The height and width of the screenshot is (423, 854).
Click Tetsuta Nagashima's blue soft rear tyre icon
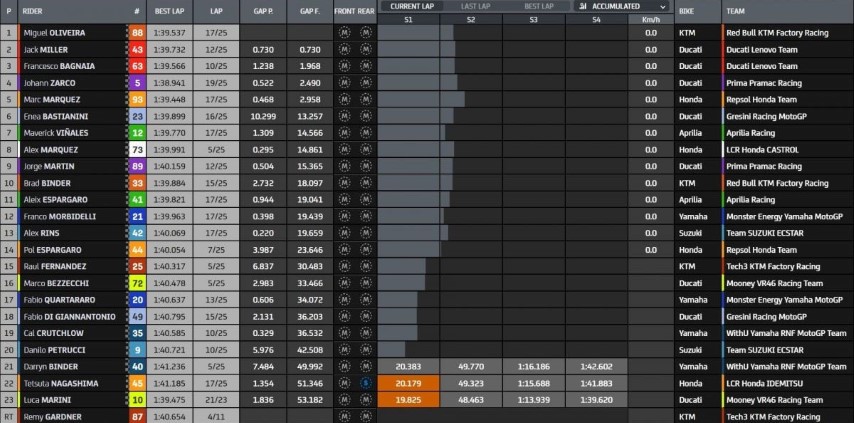click(365, 383)
